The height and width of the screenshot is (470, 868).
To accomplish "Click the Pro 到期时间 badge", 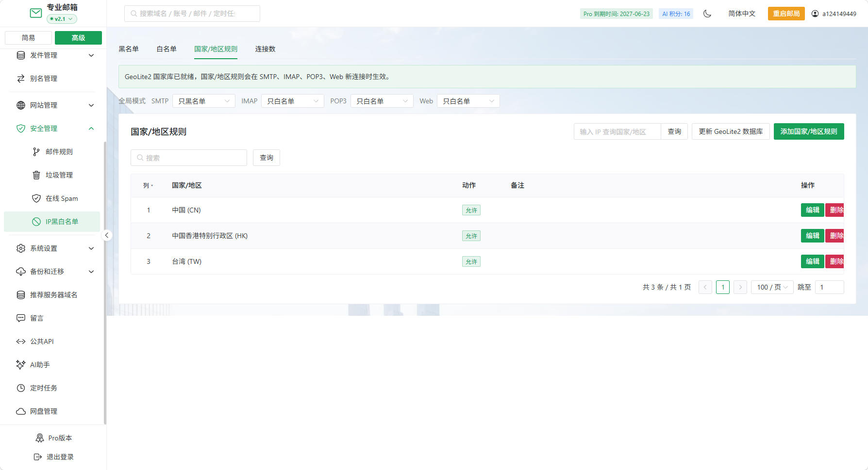I will (617, 14).
